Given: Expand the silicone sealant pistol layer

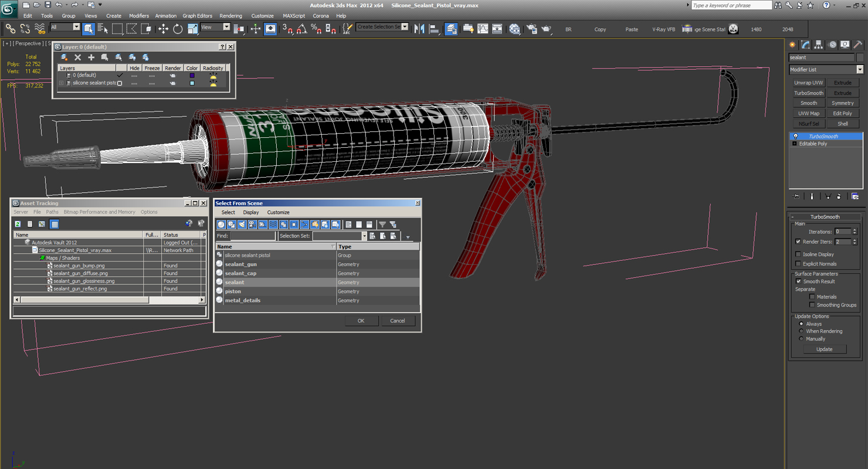Looking at the screenshot, I should pyautogui.click(x=61, y=83).
